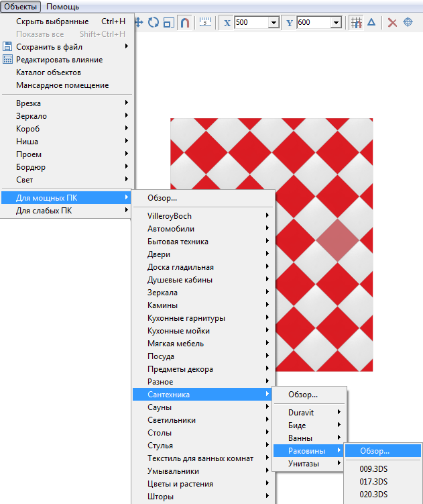Select the 017.3DS model file
The image size is (423, 504).
[373, 482]
